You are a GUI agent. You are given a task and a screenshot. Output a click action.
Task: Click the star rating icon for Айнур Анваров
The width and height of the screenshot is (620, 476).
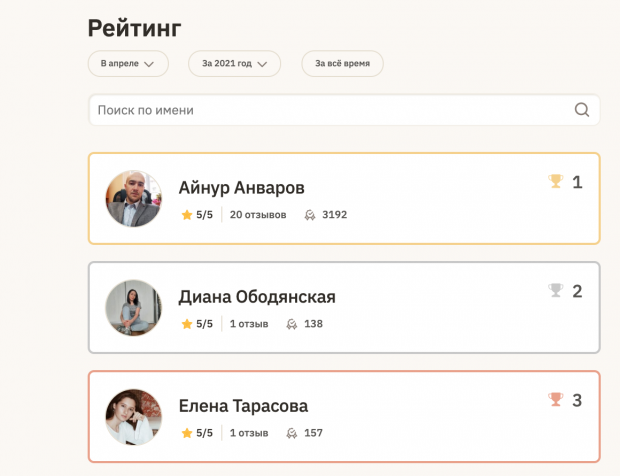[186, 215]
